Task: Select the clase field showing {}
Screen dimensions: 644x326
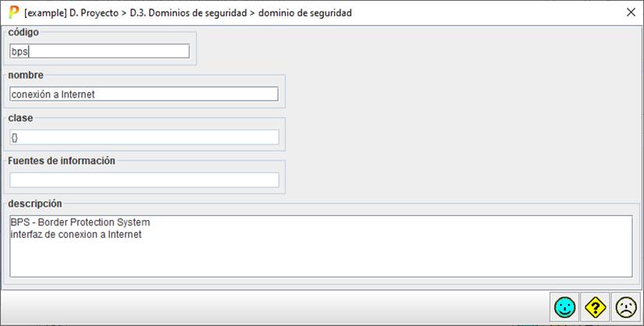Action: point(144,137)
